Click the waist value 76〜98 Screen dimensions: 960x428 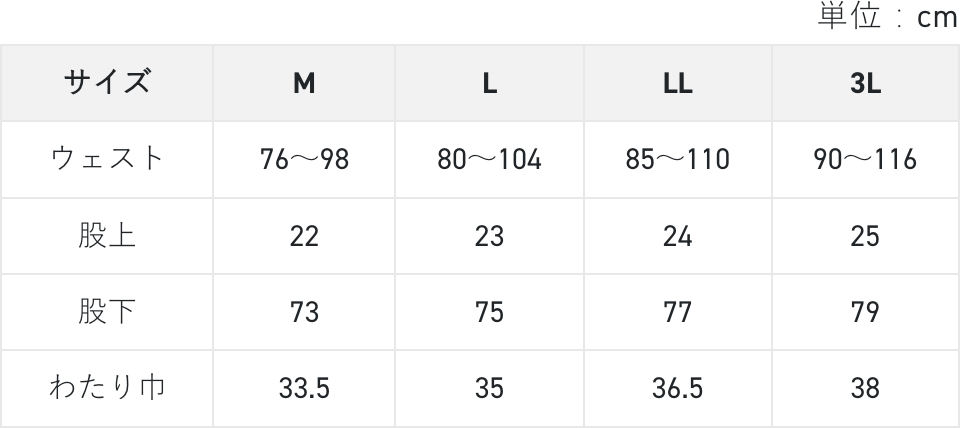point(304,160)
